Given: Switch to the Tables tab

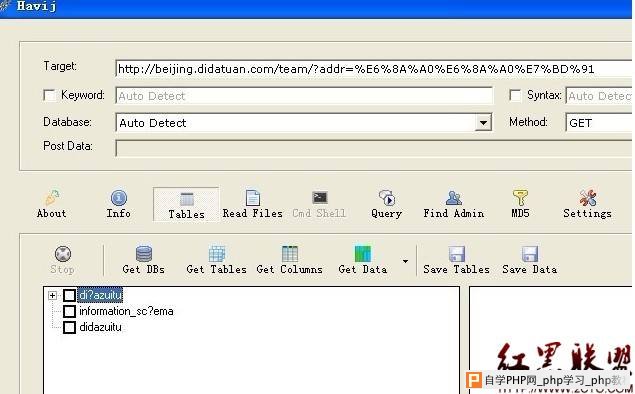Looking at the screenshot, I should (186, 204).
